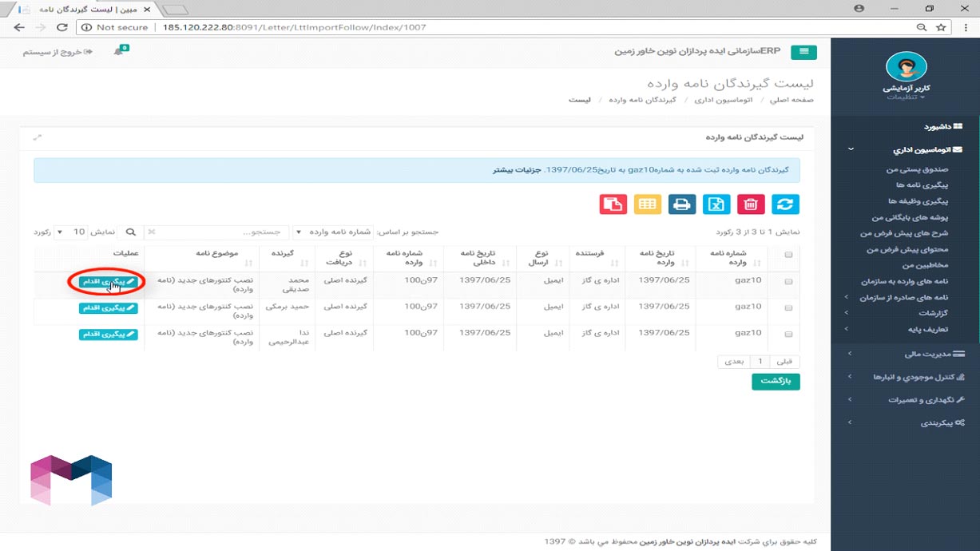This screenshot has width=980, height=551.
Task: Clear search box with the X icon
Action: tap(152, 232)
